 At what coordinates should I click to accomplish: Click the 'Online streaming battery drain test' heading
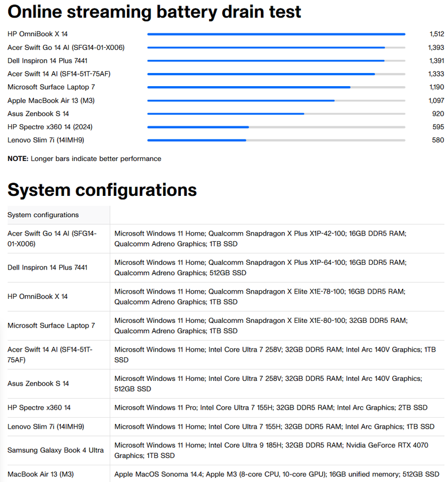(155, 11)
